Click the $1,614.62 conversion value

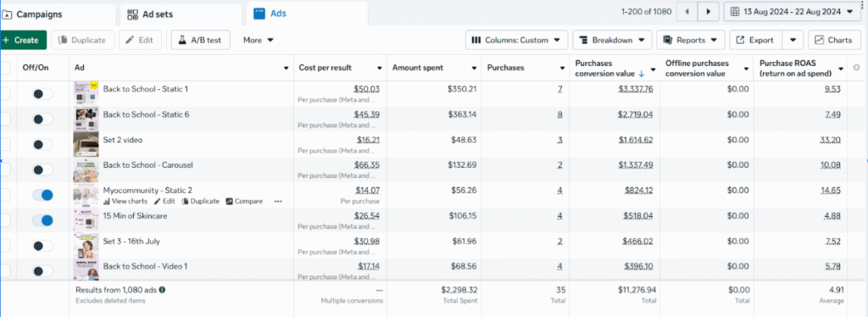click(636, 140)
